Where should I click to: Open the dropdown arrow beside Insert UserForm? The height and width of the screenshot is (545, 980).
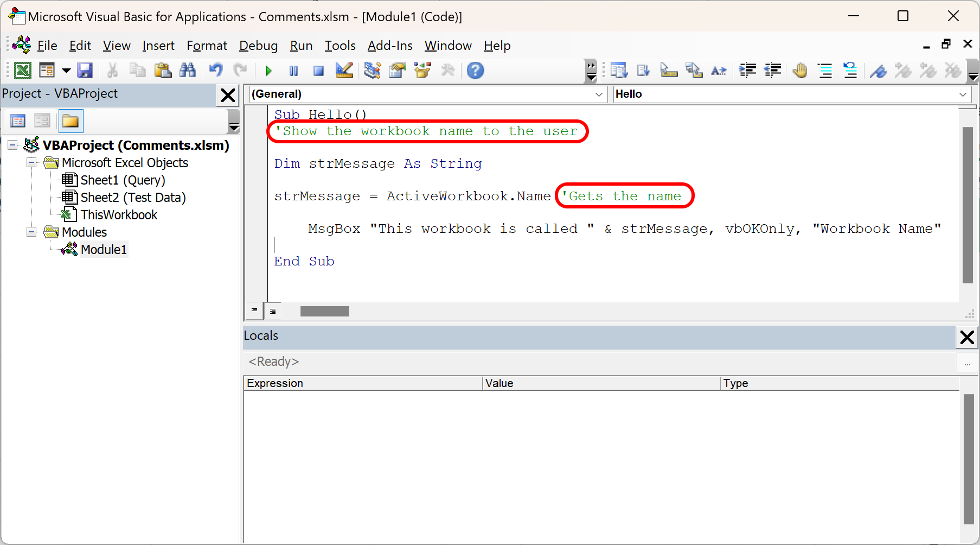click(66, 71)
